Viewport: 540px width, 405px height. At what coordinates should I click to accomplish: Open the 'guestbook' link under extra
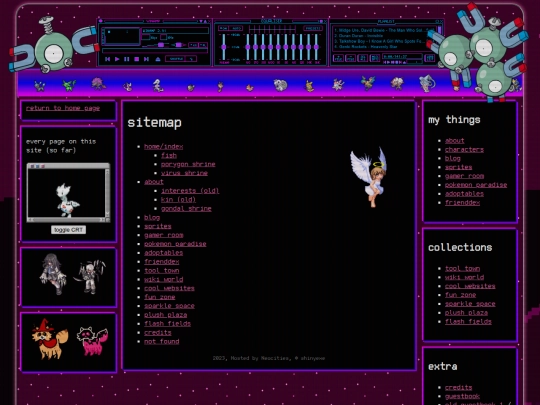point(462,396)
